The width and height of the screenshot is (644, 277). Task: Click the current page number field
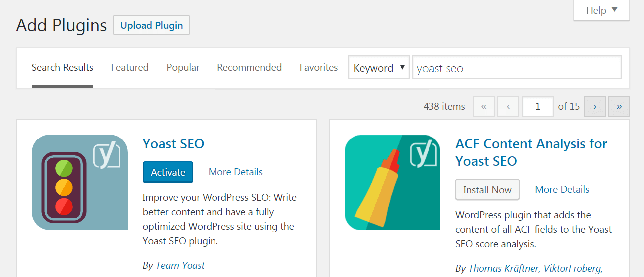[537, 106]
